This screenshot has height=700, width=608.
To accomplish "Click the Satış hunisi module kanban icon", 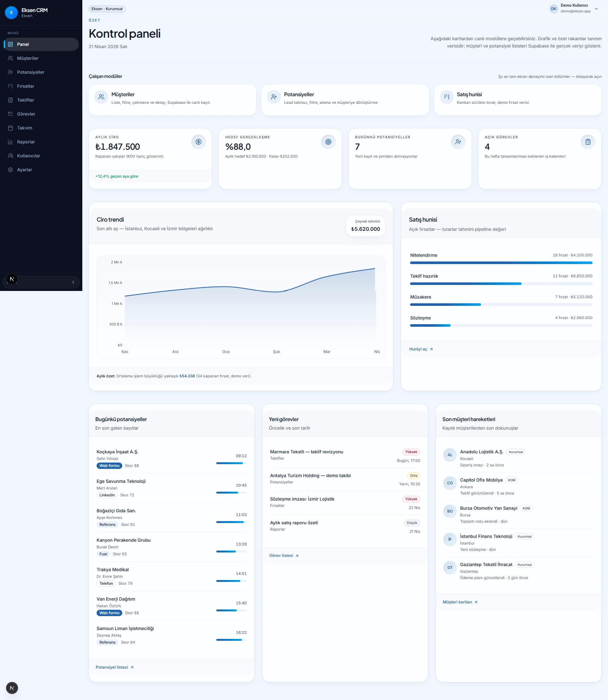I will click(x=447, y=97).
